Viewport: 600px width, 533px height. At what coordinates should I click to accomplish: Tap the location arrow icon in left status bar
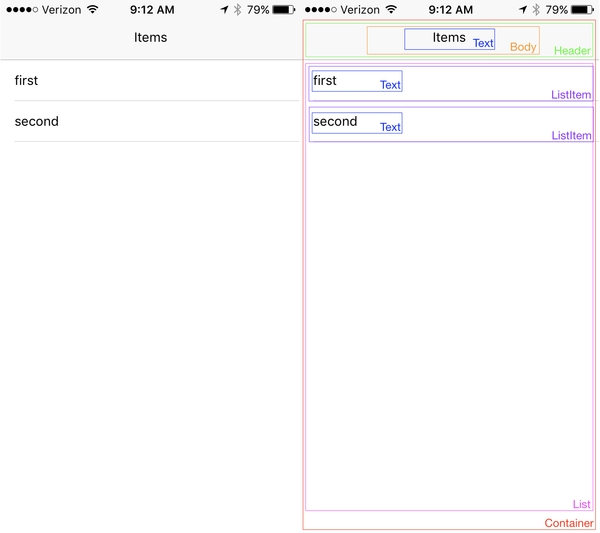224,10
